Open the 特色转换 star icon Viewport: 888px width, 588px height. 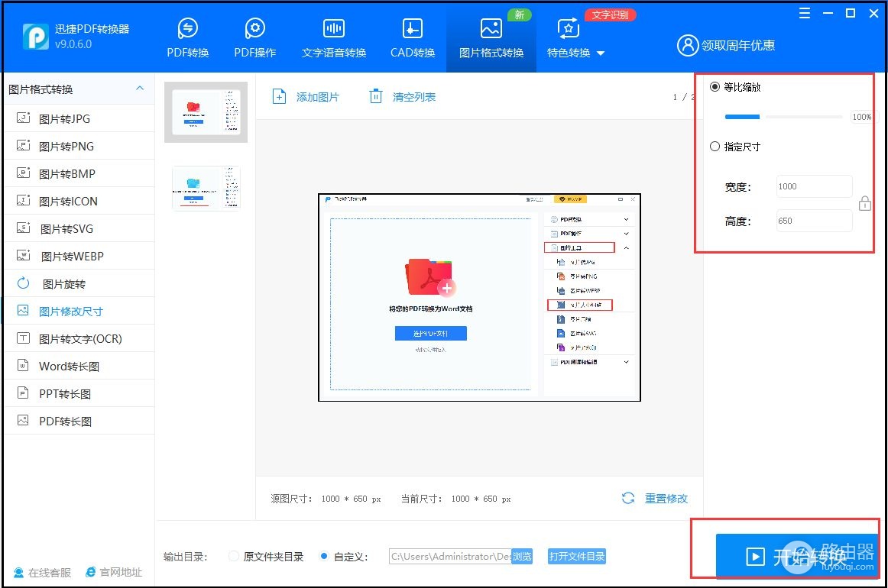click(x=568, y=27)
